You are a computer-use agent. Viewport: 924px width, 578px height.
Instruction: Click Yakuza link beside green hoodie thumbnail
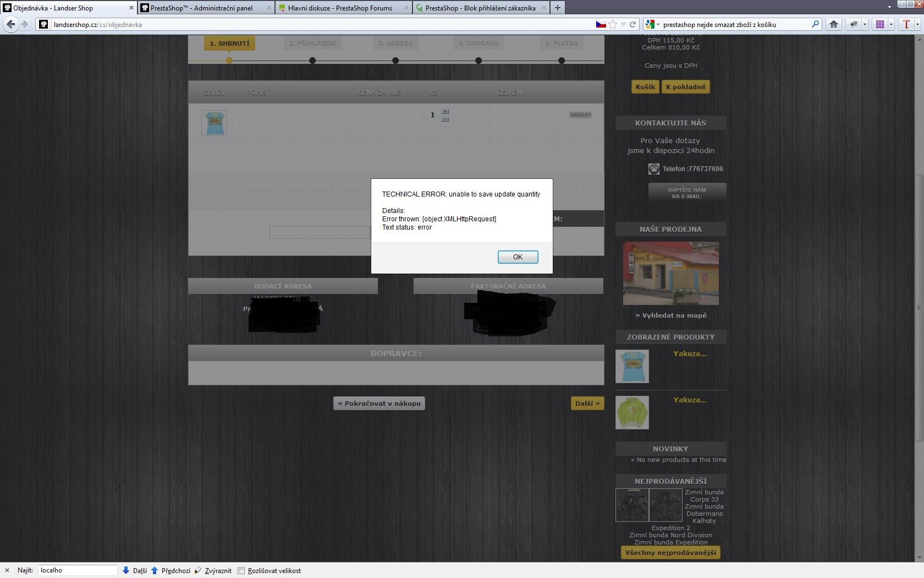coord(690,400)
